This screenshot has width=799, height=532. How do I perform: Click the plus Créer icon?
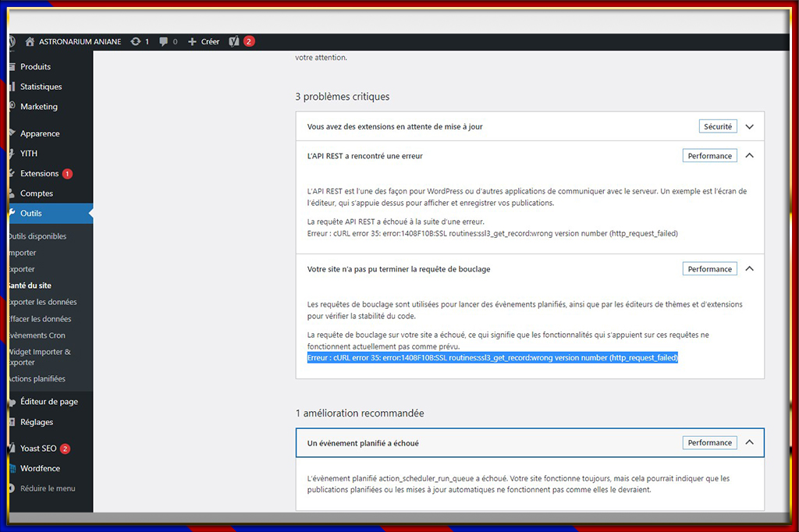192,42
